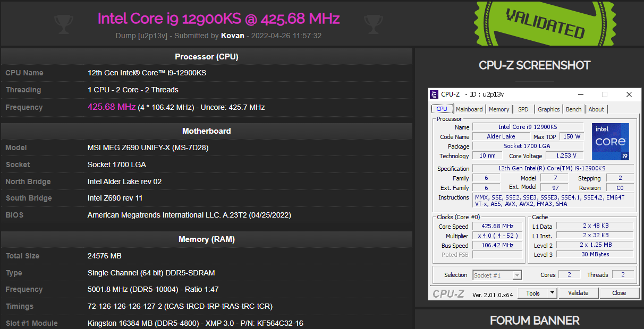
Task: Click the CPU-Z SCREENSHOT heading
Action: (x=534, y=65)
